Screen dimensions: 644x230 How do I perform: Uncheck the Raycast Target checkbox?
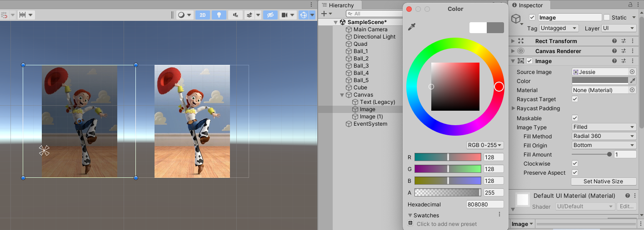[x=575, y=99]
